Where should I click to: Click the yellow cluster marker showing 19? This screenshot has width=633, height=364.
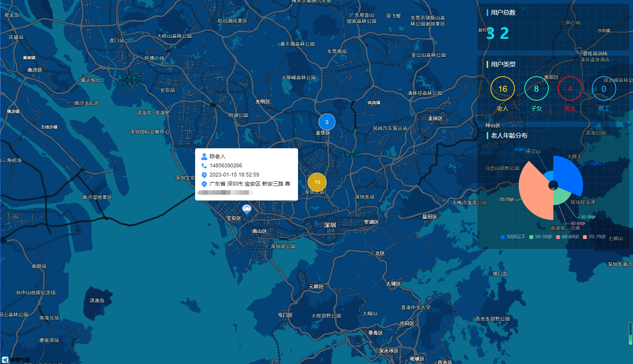(317, 182)
